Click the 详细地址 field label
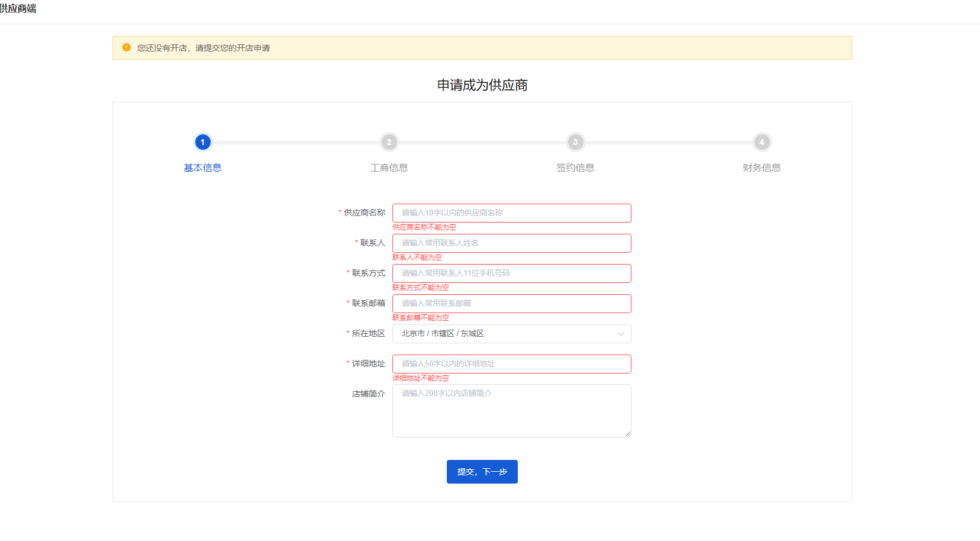 click(x=369, y=363)
